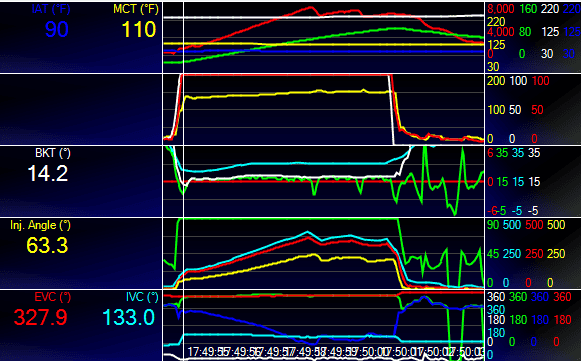Image resolution: width=581 pixels, height=362 pixels.
Task: Click the green 80 axis scale label
Action: pyautogui.click(x=525, y=32)
